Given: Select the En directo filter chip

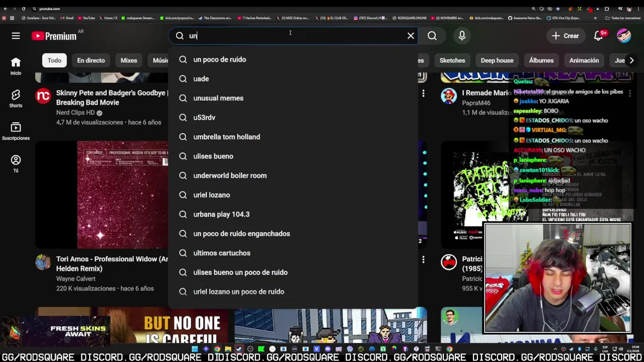Looking at the screenshot, I should point(91,60).
